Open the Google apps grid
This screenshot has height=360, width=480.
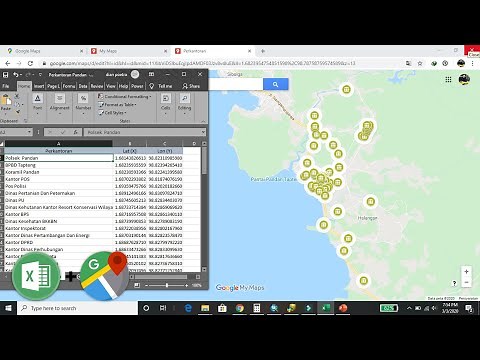coord(448,79)
